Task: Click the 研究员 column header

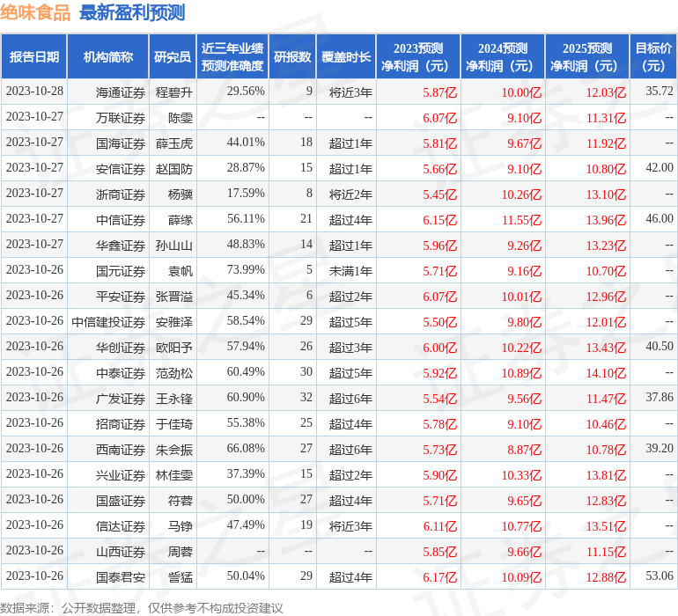Action: pos(173,56)
